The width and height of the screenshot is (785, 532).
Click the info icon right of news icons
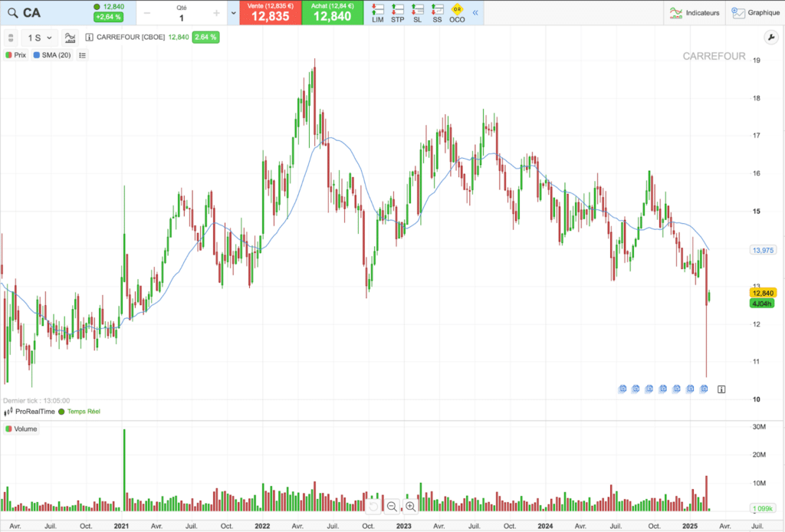(x=721, y=389)
